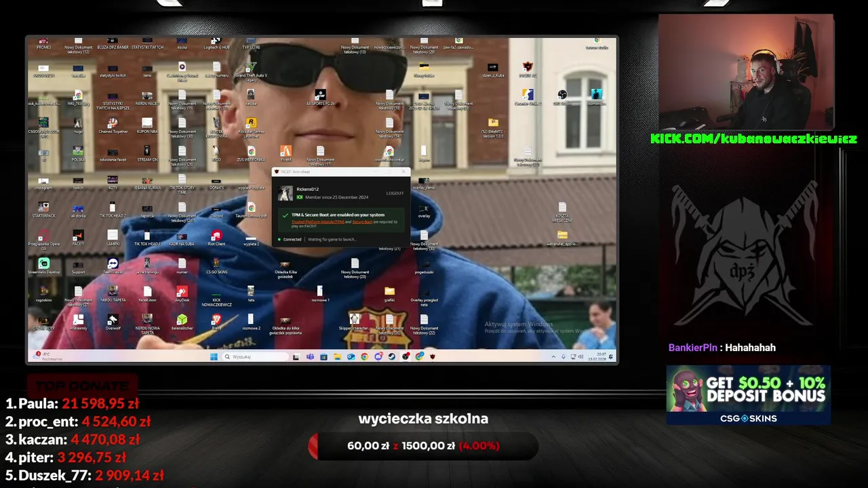Open the EA SPORTS FC 26 shortcut
868x488 pixels.
[x=320, y=98]
